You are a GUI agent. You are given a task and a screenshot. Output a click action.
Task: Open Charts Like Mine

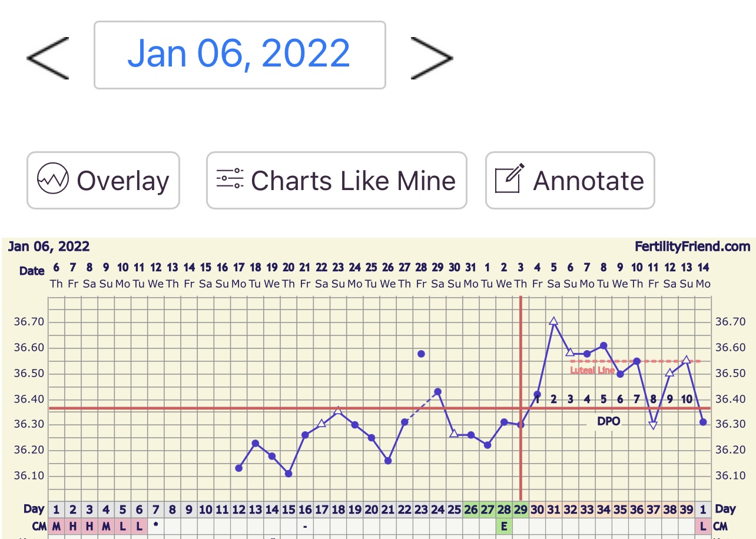pyautogui.click(x=336, y=180)
